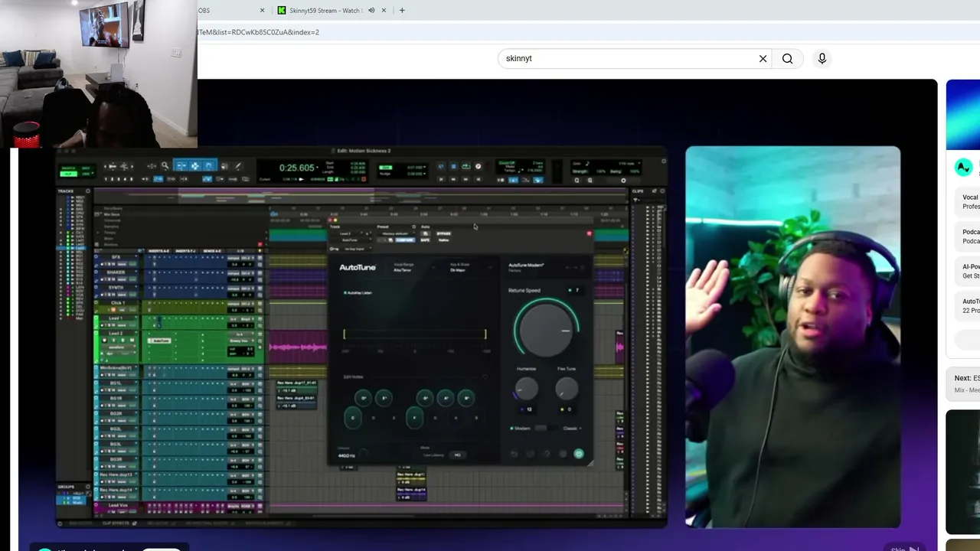Toggle the plugin BYPASS button

tap(443, 233)
